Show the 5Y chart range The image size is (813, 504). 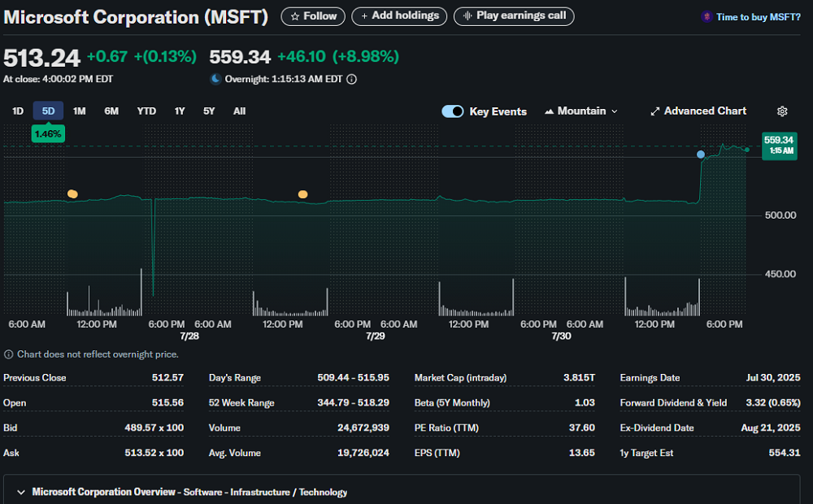pyautogui.click(x=209, y=111)
